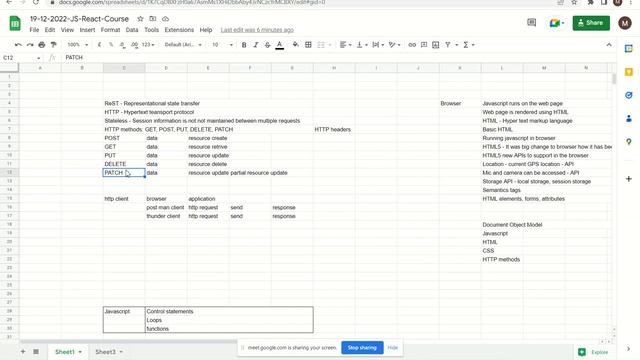
Task: Click the Share button
Action: pos(591,23)
